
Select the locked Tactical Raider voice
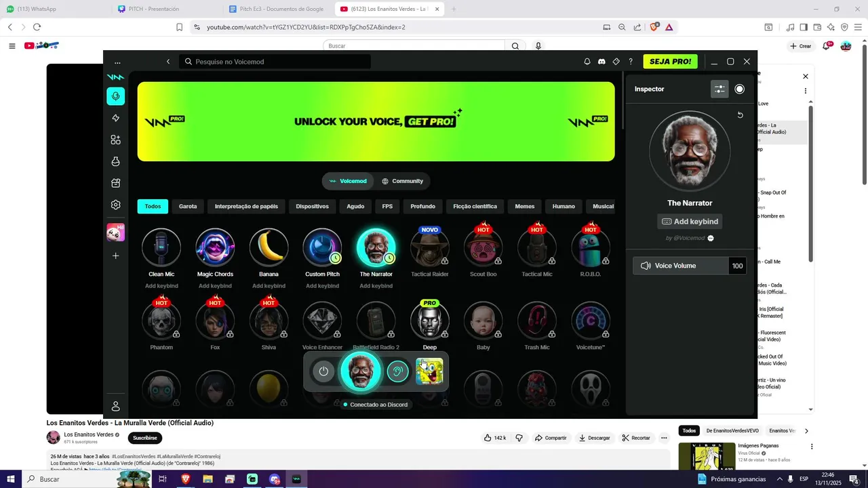coord(430,247)
